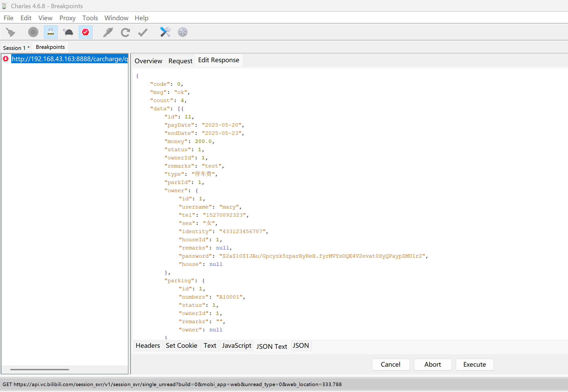The image size is (568, 392).
Task: Switch to the Overview tab
Action: click(x=148, y=61)
